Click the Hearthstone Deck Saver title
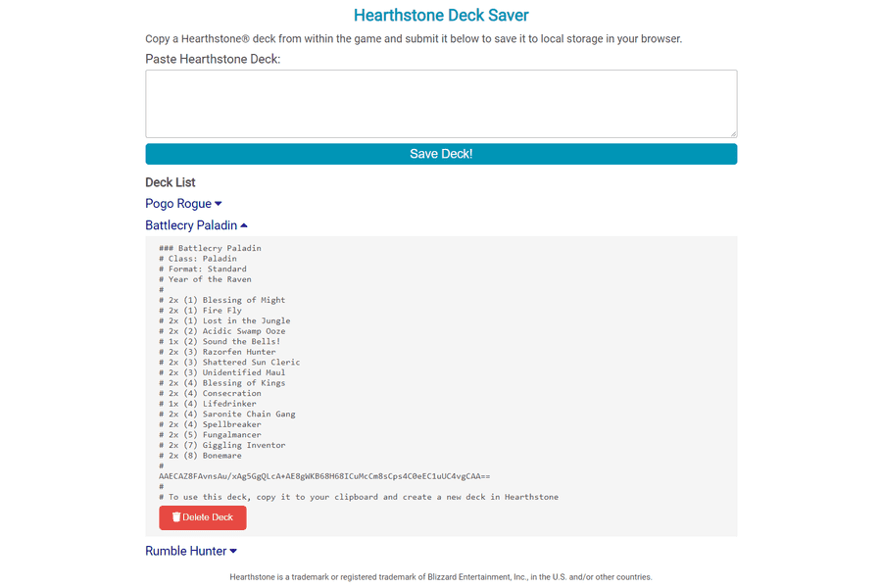Image resolution: width=881 pixels, height=588 pixels. click(441, 15)
